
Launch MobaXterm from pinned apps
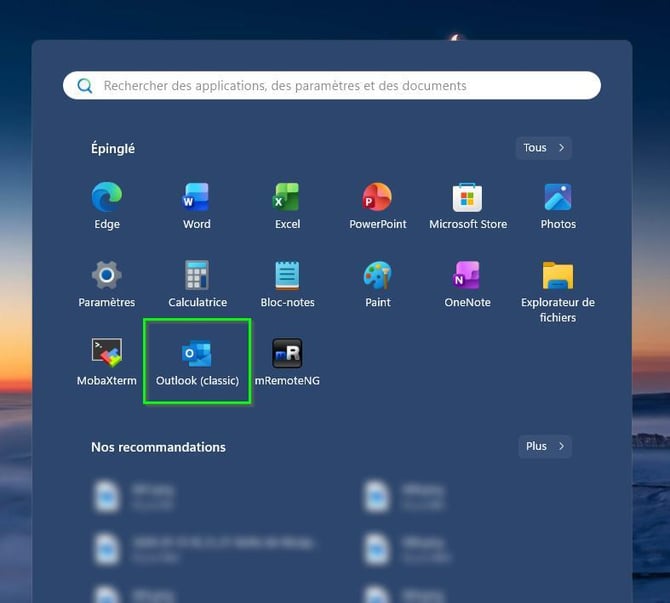coord(106,362)
